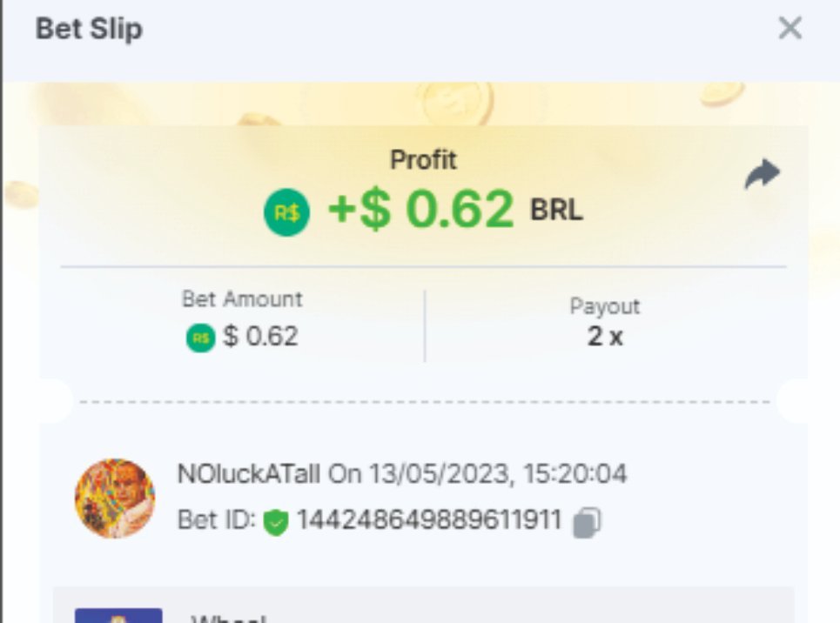This screenshot has width=840, height=623.
Task: Close the Bet Slip dialog
Action: tap(790, 28)
